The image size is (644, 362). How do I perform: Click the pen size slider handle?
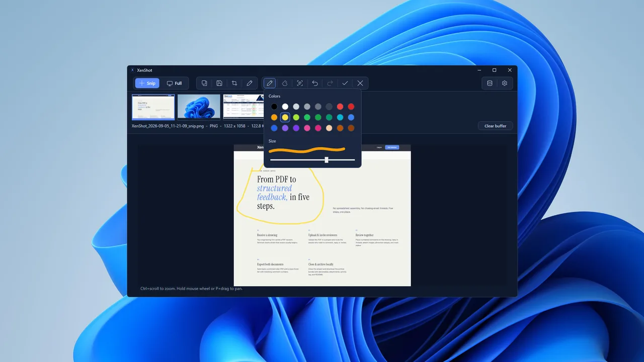[327, 160]
